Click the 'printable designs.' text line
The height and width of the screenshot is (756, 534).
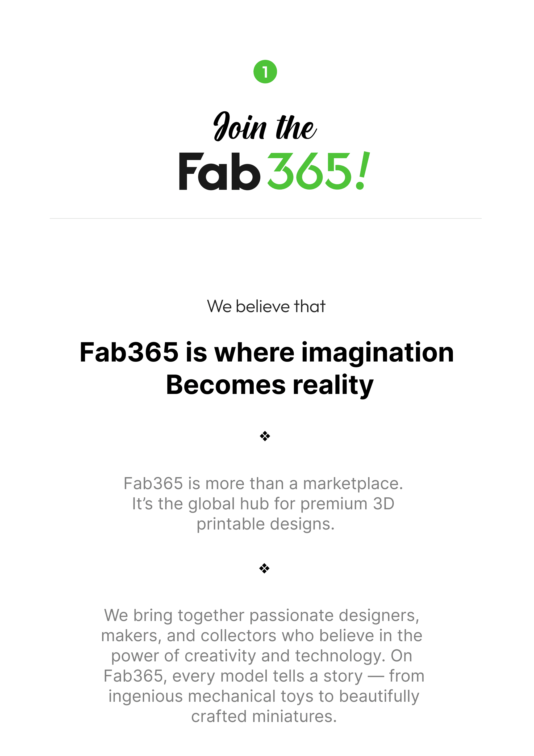(265, 524)
